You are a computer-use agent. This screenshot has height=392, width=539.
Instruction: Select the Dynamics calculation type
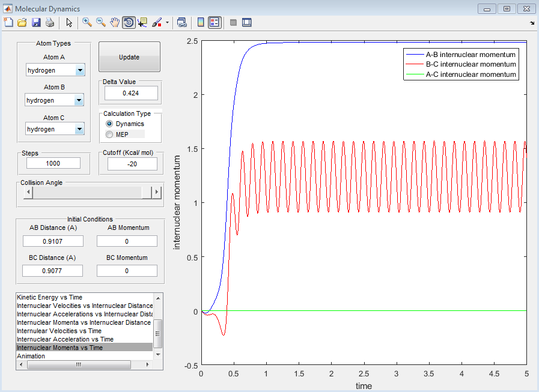point(109,124)
